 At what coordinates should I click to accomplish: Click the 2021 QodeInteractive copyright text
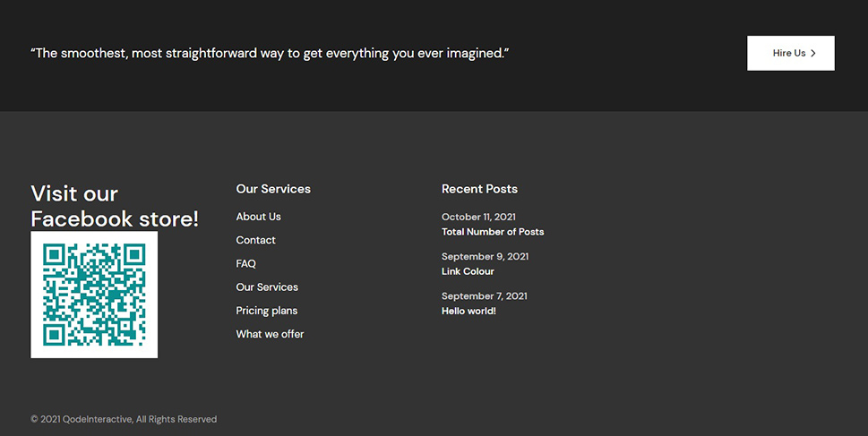tap(124, 419)
